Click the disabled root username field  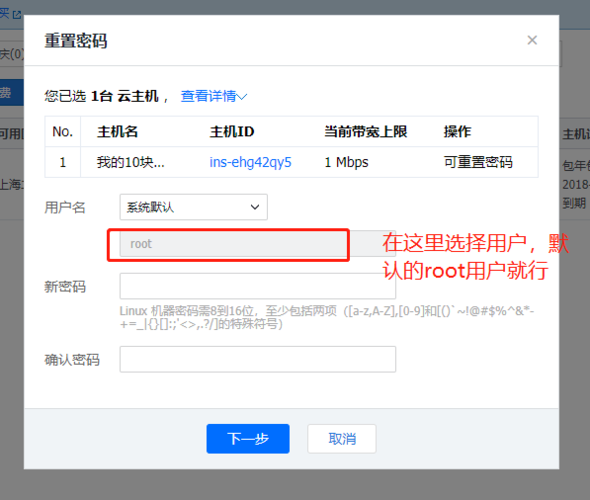[257, 244]
